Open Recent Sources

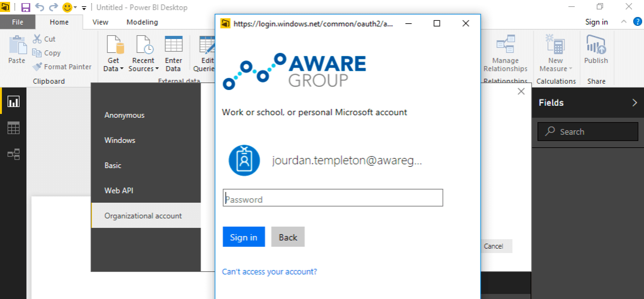[x=143, y=54]
